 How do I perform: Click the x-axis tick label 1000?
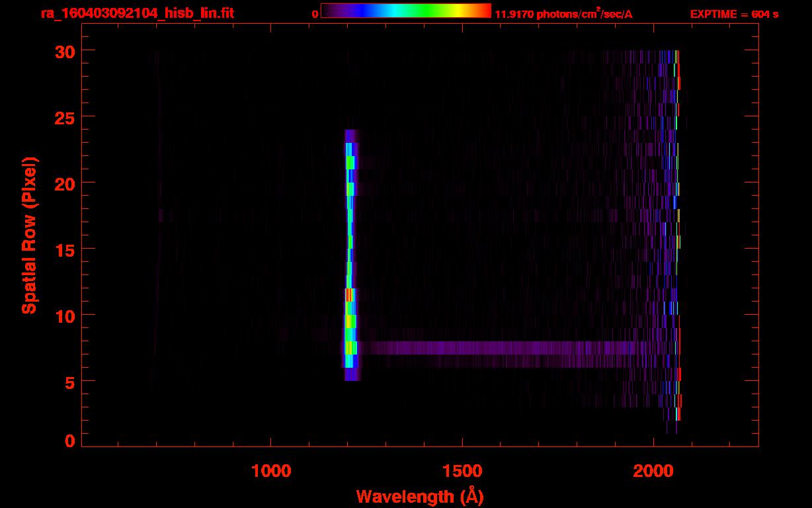pos(271,471)
